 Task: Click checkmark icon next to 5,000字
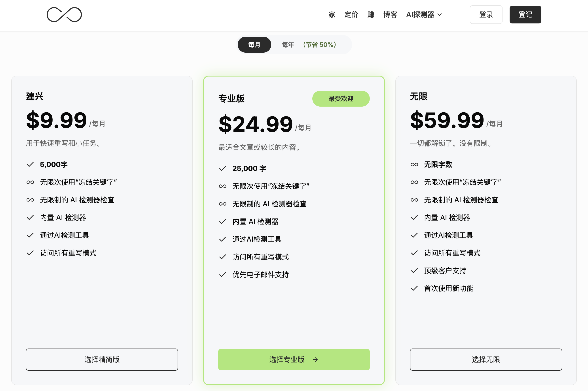(30, 165)
